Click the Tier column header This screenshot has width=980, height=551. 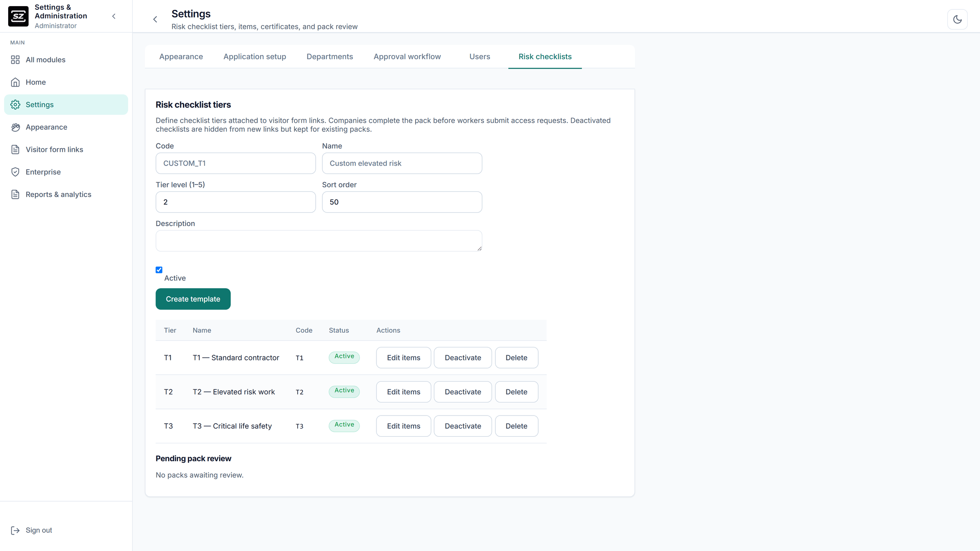170,330
